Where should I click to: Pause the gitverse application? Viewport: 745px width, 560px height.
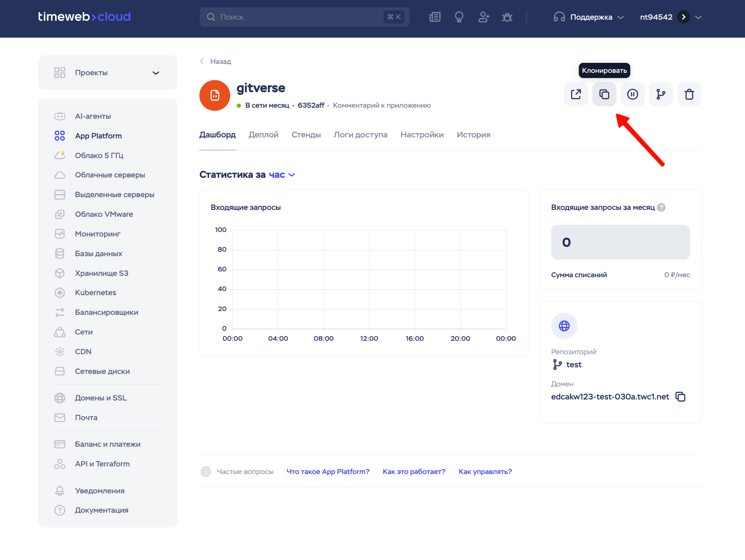[x=632, y=94]
